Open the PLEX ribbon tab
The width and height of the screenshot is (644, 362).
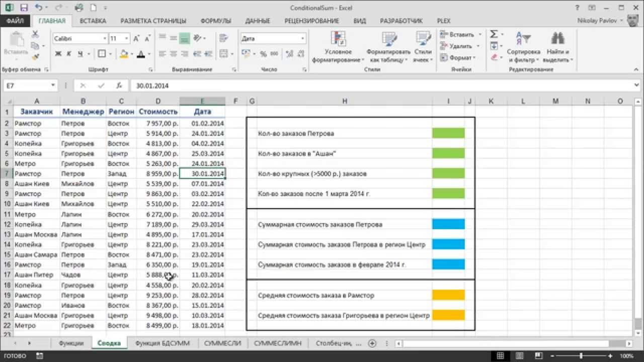[x=443, y=21]
